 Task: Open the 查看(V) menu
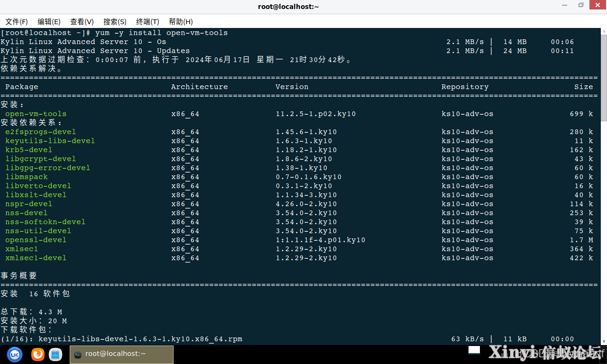coord(82,22)
